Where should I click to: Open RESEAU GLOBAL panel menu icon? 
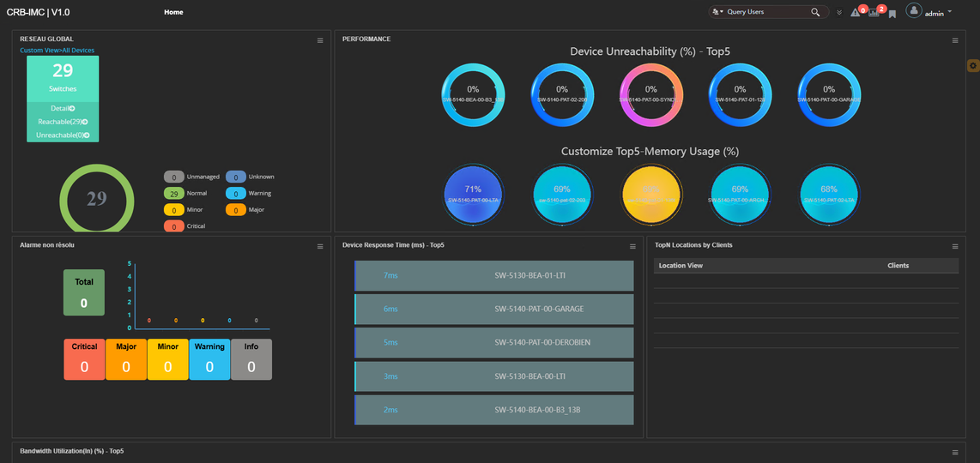320,40
